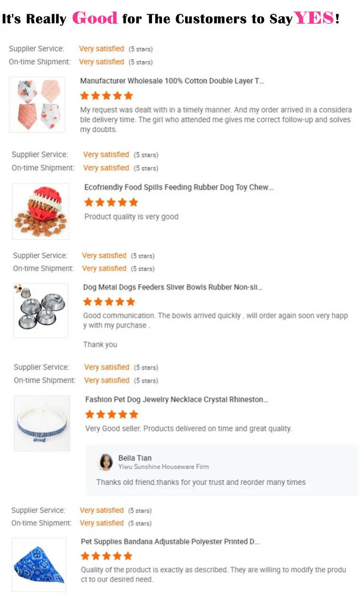Open the 'Pet Supplies Bandana Adjustable Polyester' title
Screen dimensions: 364x602
pyautogui.click(x=170, y=541)
